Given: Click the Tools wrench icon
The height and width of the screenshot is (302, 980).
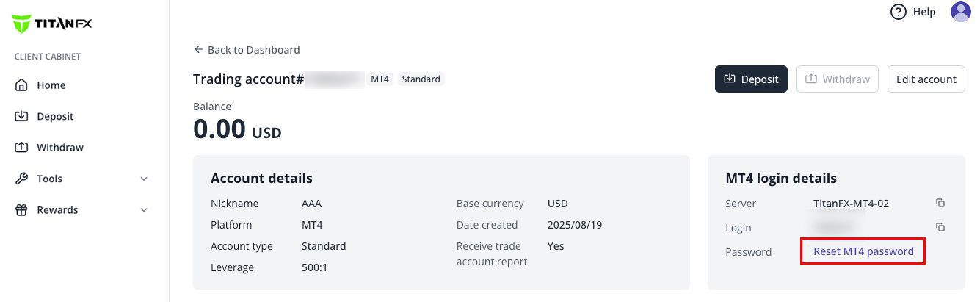Looking at the screenshot, I should pyautogui.click(x=22, y=179).
